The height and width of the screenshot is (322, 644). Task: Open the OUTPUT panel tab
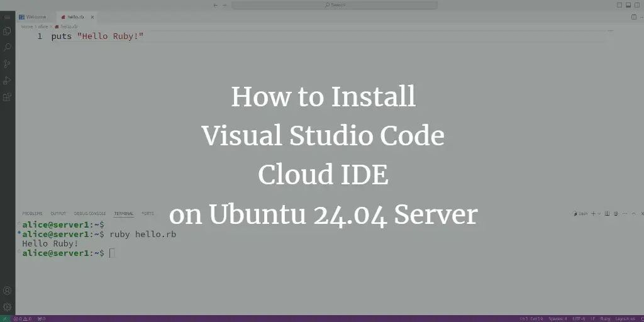point(58,214)
